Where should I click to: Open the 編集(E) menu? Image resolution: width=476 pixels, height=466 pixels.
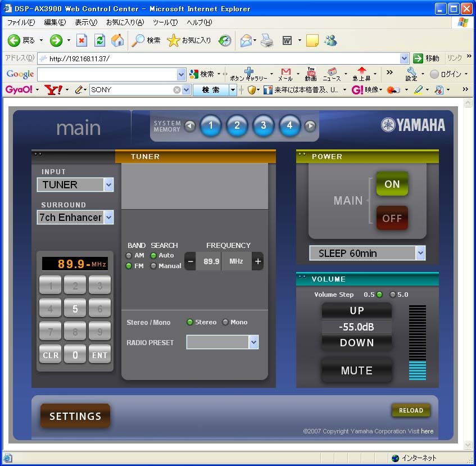(x=55, y=22)
